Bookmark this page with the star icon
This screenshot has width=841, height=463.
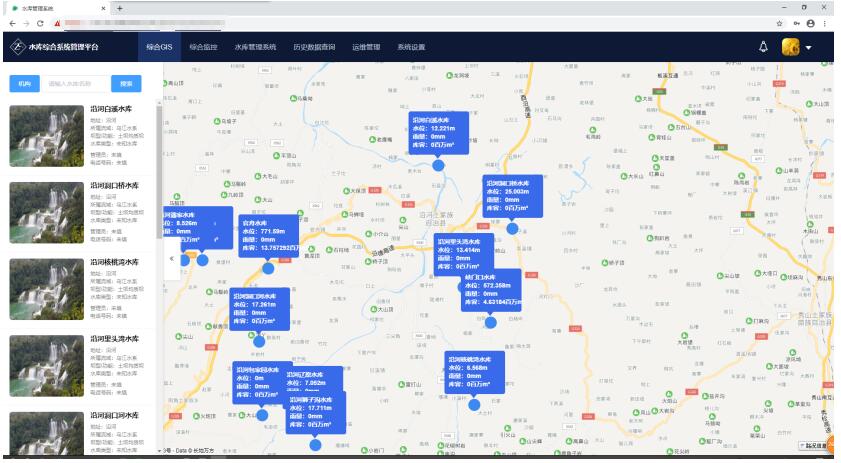[x=779, y=22]
